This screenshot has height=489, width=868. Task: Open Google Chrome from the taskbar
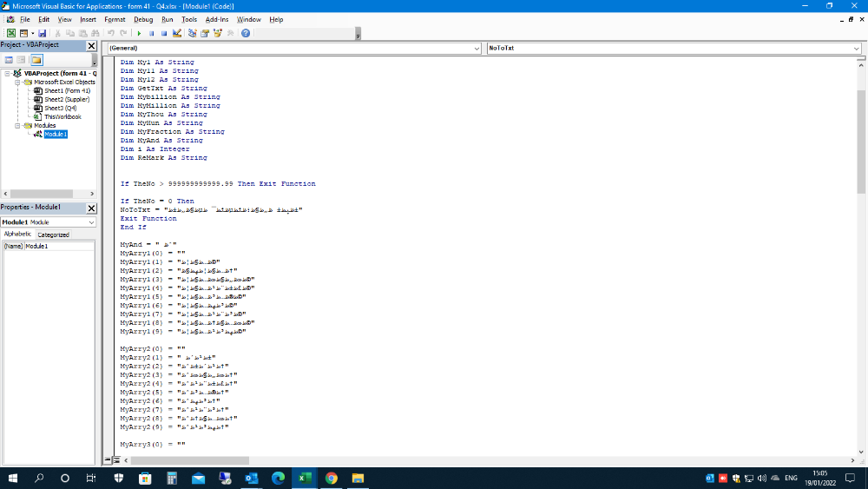pyautogui.click(x=332, y=478)
